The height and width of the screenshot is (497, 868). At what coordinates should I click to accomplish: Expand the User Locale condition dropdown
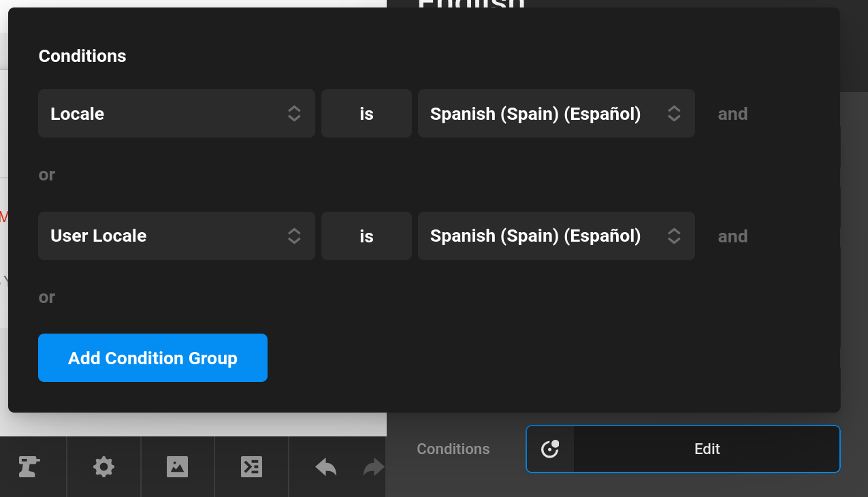coord(176,236)
